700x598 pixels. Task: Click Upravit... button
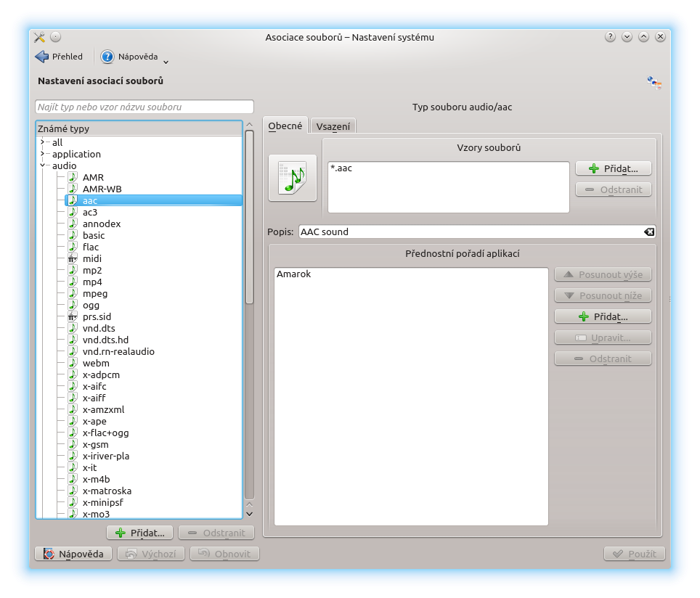(603, 337)
